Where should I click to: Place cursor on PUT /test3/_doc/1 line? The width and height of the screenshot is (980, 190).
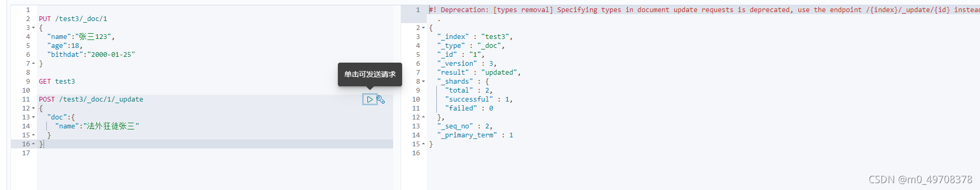click(x=73, y=19)
